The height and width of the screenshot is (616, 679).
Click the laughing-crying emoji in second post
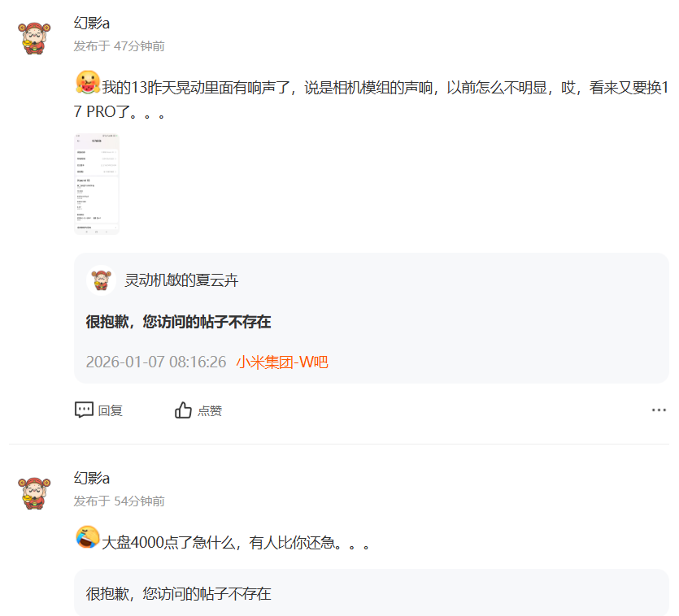[88, 537]
